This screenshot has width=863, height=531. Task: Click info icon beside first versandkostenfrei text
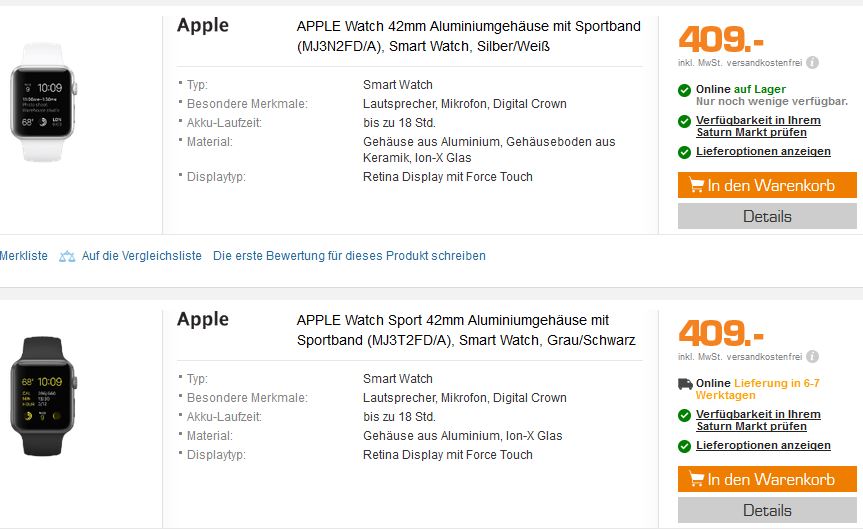(812, 63)
